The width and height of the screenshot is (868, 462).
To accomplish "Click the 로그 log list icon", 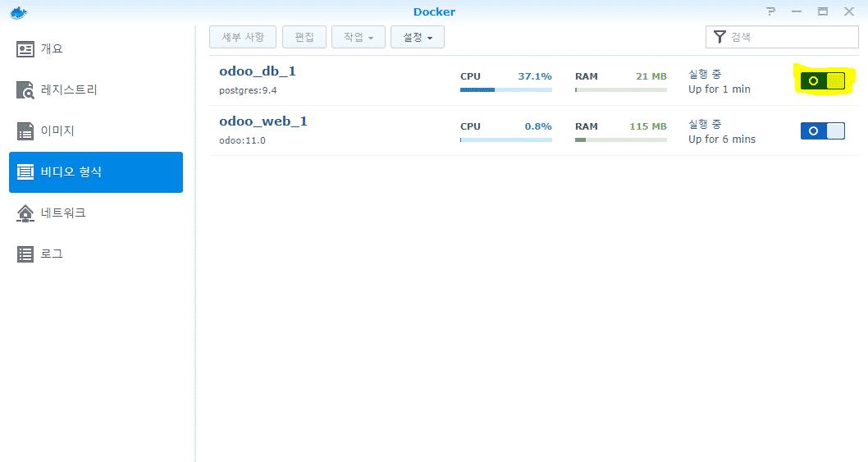I will (26, 254).
